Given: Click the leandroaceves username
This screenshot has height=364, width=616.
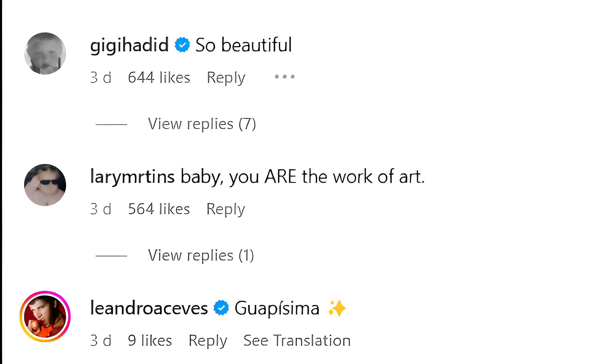Looking at the screenshot, I should click(149, 308).
